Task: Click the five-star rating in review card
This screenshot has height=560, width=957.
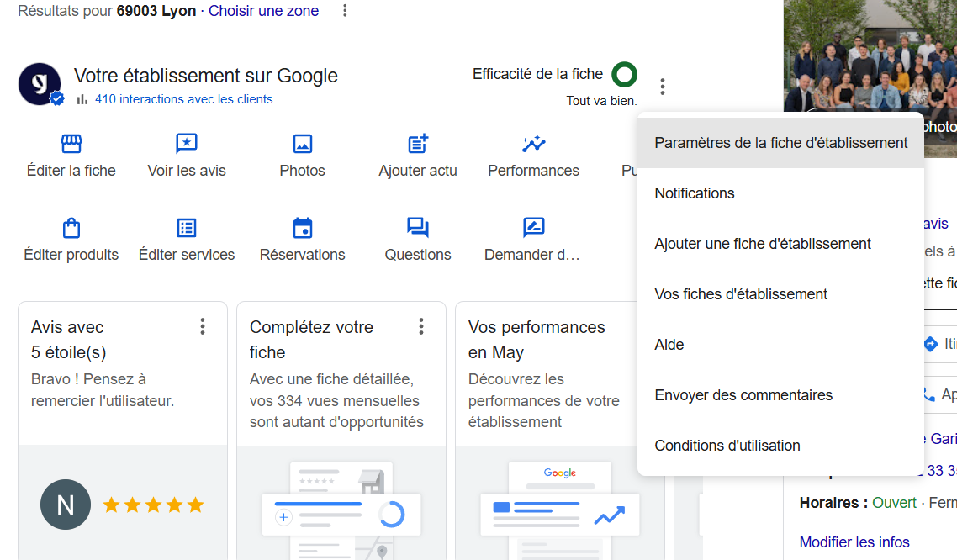Action: [x=153, y=505]
